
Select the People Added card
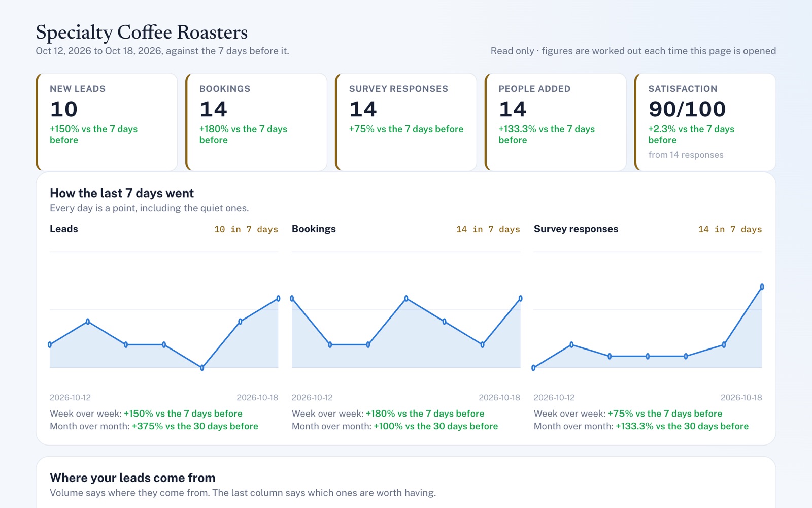point(556,122)
